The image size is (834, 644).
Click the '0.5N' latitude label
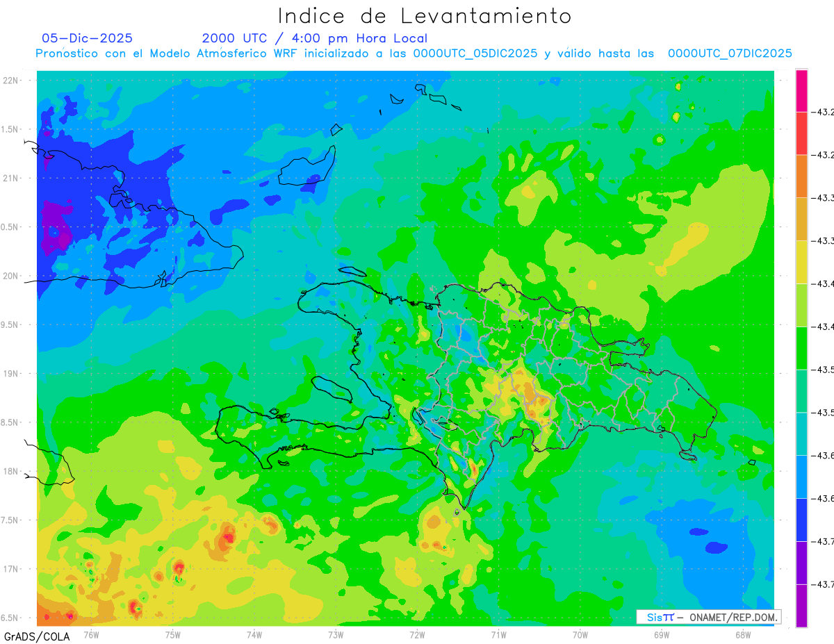(10, 227)
